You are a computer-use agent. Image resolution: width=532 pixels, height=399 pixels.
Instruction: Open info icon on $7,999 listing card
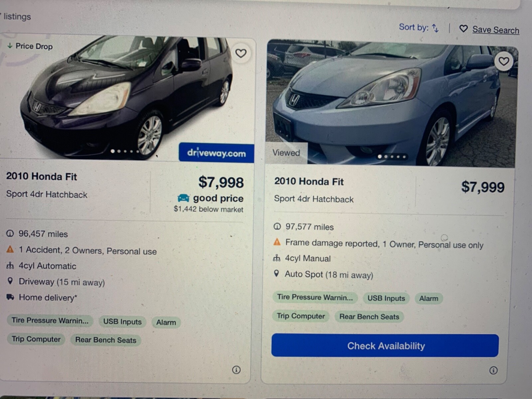[x=493, y=370]
